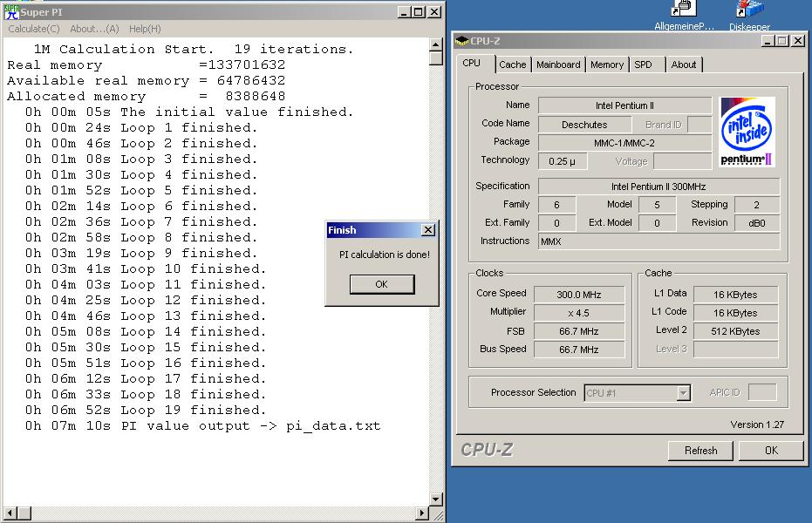The image size is (812, 523).
Task: Click the Super PI horizontal scrollbar left arrow
Action: [10, 513]
